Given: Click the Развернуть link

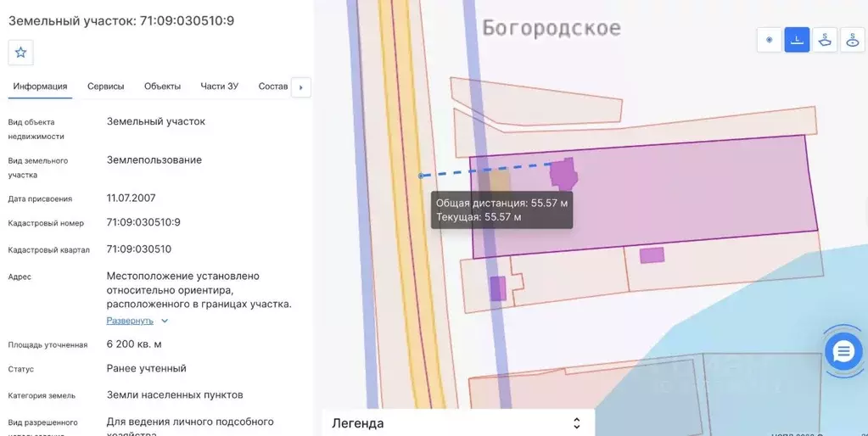Looking at the screenshot, I should [130, 321].
